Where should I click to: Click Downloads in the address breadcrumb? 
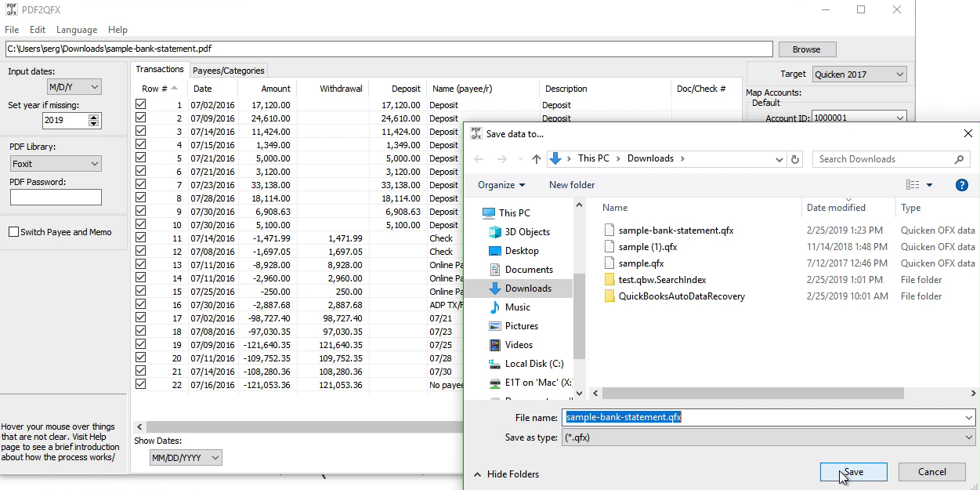(650, 158)
